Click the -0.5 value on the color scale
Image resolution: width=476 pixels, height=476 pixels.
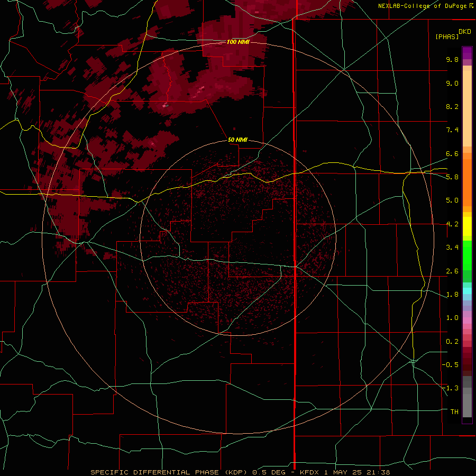(x=450, y=365)
